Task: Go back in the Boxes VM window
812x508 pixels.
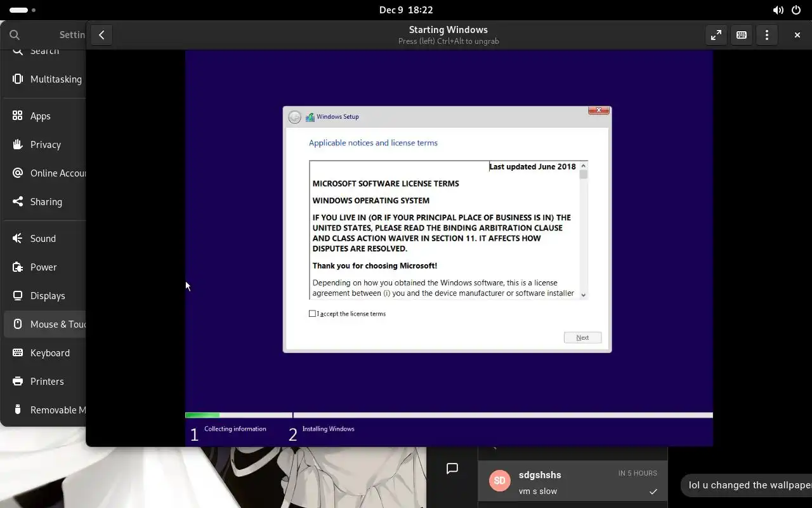Action: coord(101,35)
